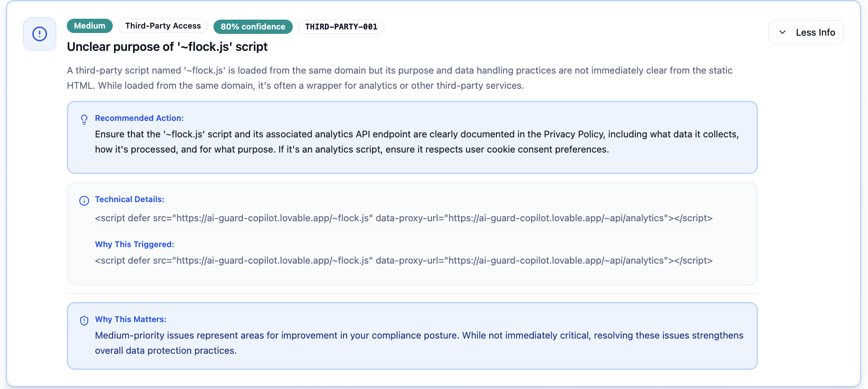Collapse details with Less Info button
The width and height of the screenshot is (868, 389).
(806, 32)
